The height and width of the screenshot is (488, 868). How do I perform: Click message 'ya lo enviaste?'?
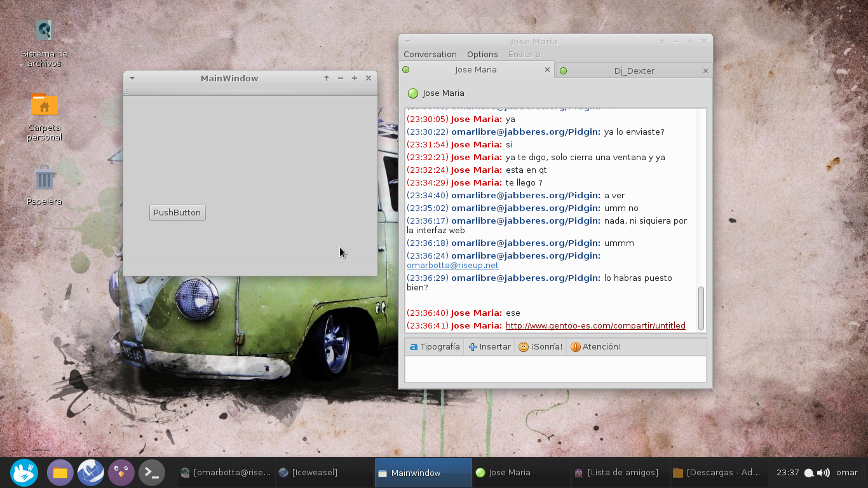(x=634, y=132)
